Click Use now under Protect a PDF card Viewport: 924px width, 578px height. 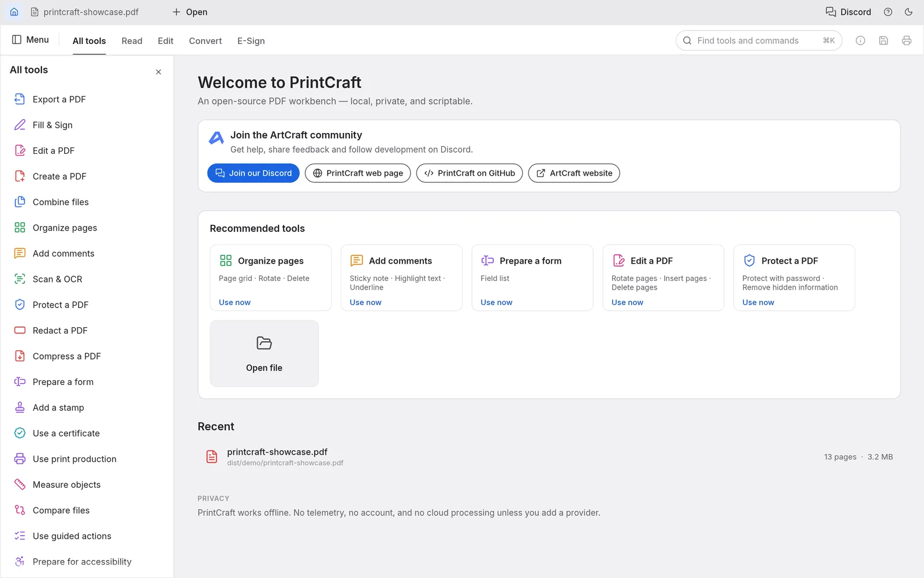coord(758,302)
